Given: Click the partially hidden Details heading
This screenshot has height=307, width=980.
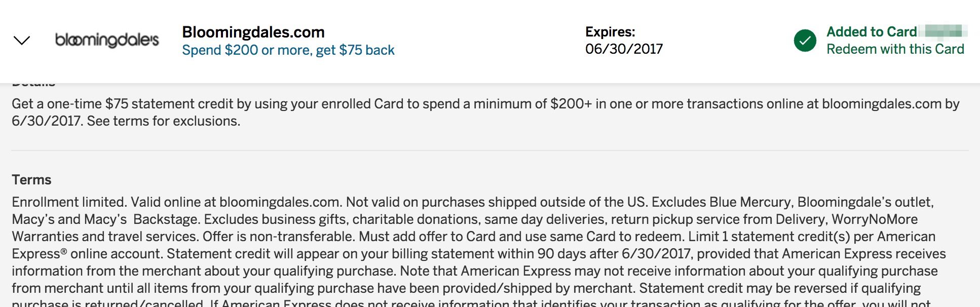Looking at the screenshot, I should tap(33, 84).
